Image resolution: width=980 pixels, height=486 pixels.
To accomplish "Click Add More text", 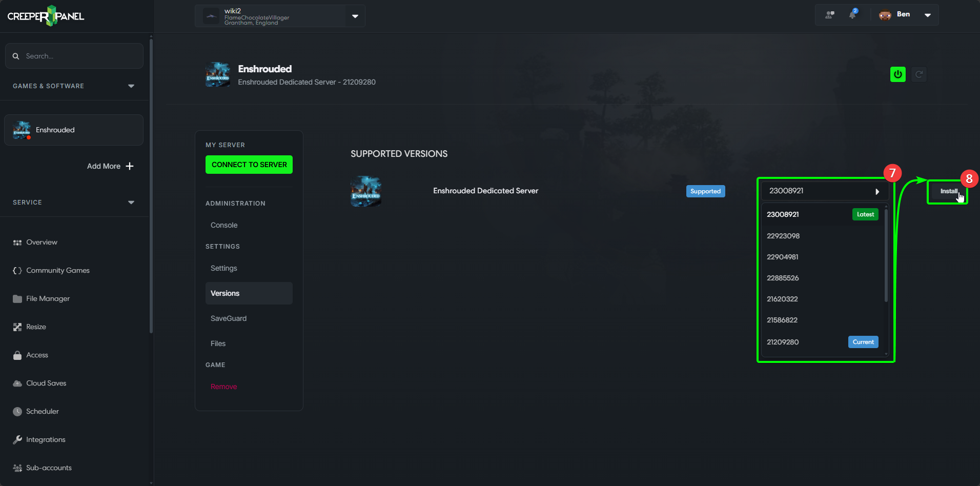I will coord(104,166).
